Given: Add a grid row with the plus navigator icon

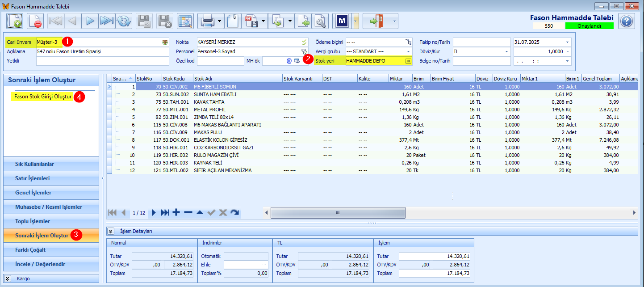Looking at the screenshot, I should [x=176, y=213].
